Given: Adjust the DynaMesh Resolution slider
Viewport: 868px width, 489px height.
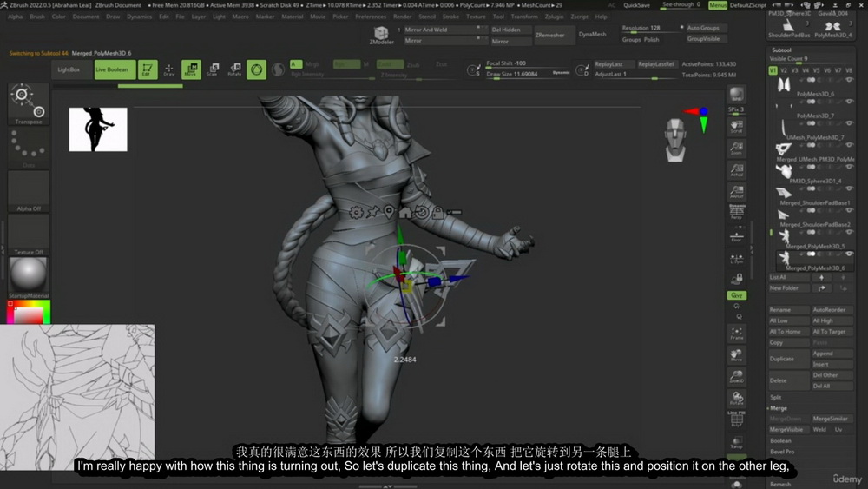Looking at the screenshot, I should coord(651,28).
